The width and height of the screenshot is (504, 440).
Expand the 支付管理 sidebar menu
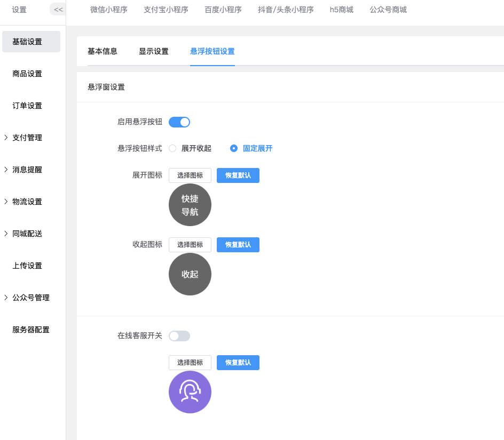27,138
